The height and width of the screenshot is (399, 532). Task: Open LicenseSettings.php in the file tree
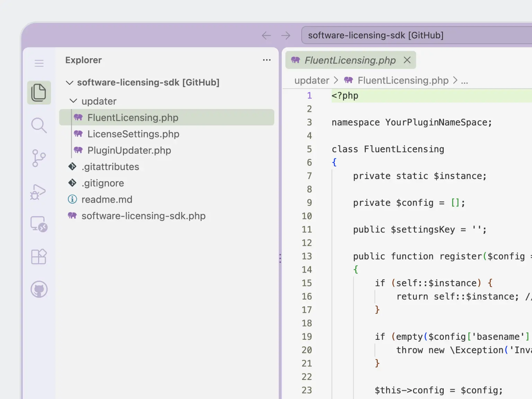(167, 134)
